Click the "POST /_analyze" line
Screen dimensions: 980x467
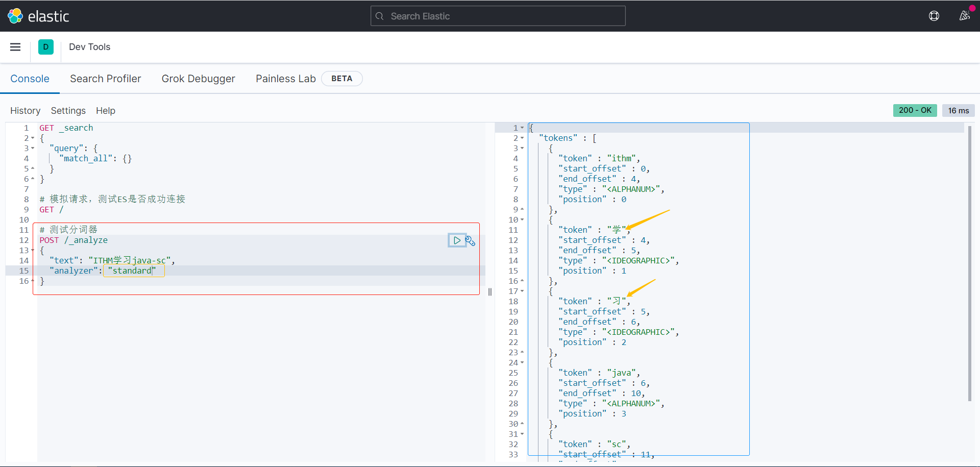[73, 240]
